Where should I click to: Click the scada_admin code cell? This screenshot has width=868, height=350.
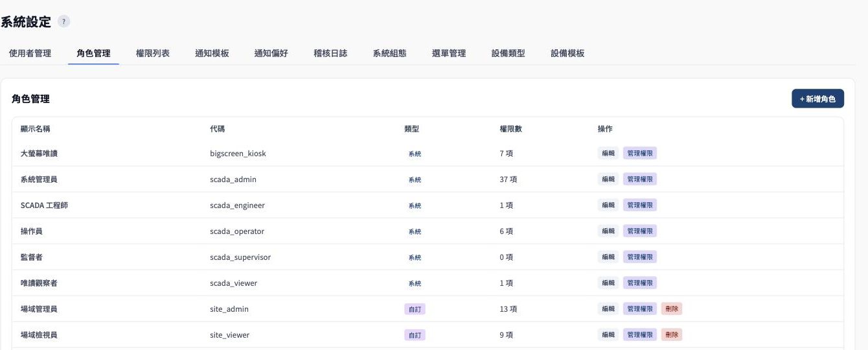[x=233, y=180]
